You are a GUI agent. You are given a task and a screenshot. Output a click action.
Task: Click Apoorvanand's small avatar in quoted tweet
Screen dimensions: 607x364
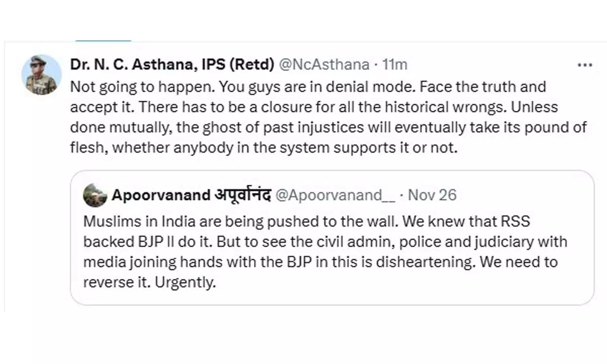tap(95, 196)
